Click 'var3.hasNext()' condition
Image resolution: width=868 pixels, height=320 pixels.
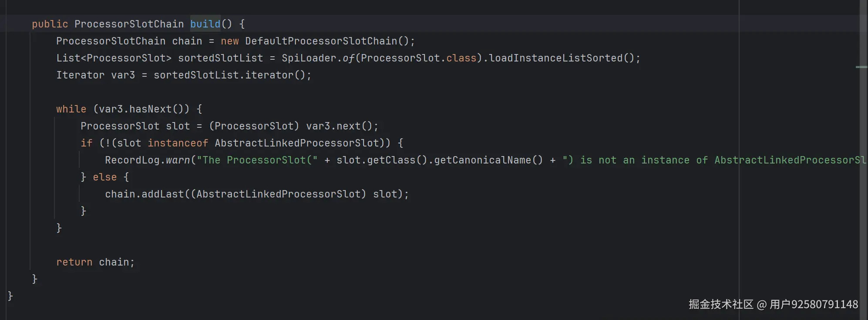click(141, 109)
